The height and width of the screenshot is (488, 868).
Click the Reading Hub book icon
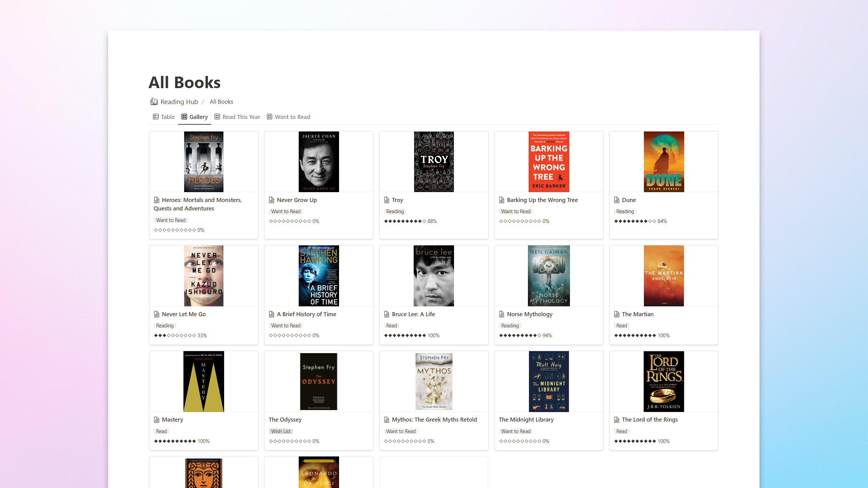154,101
